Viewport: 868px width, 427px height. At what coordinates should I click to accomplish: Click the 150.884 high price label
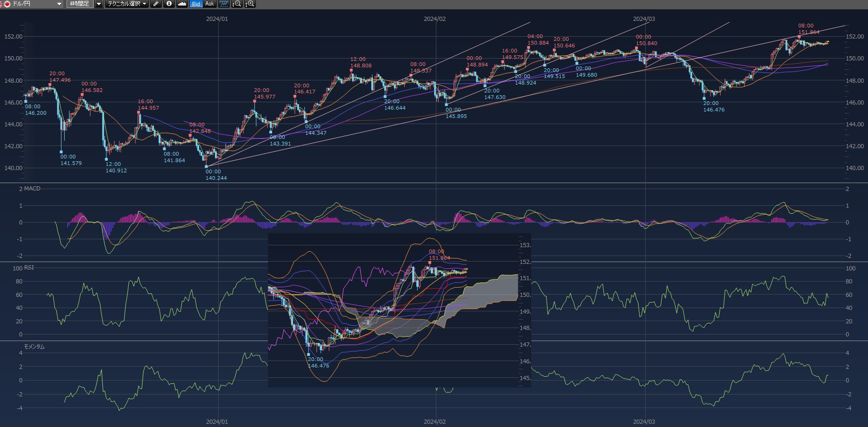[x=538, y=43]
